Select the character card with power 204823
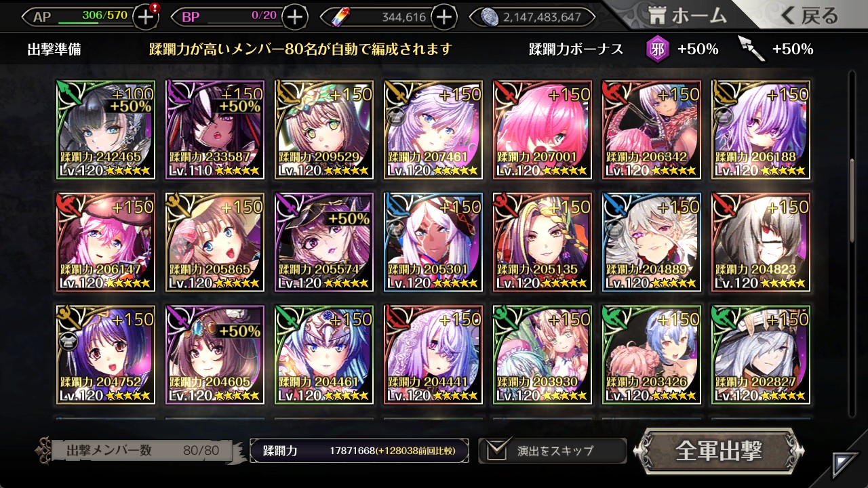 pyautogui.click(x=760, y=242)
